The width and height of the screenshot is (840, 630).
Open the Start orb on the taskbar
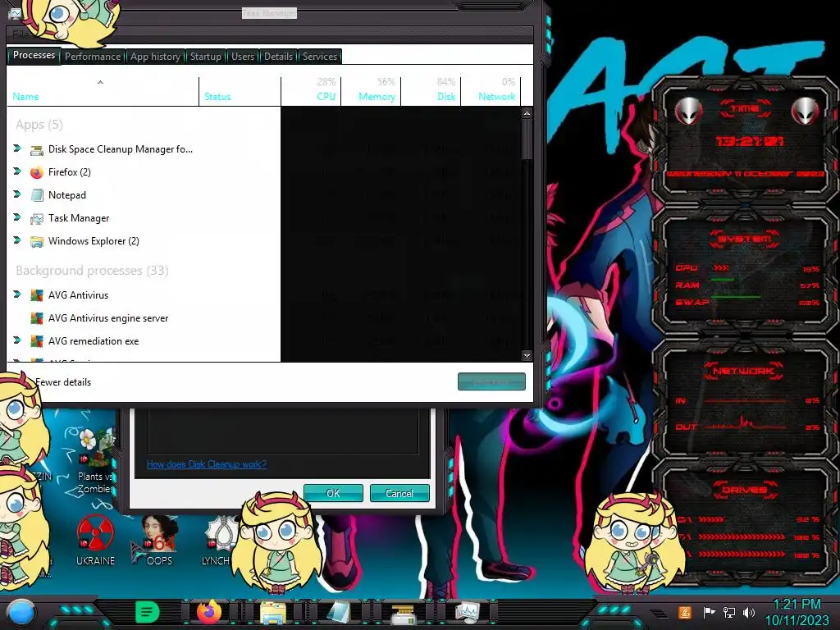click(22, 612)
